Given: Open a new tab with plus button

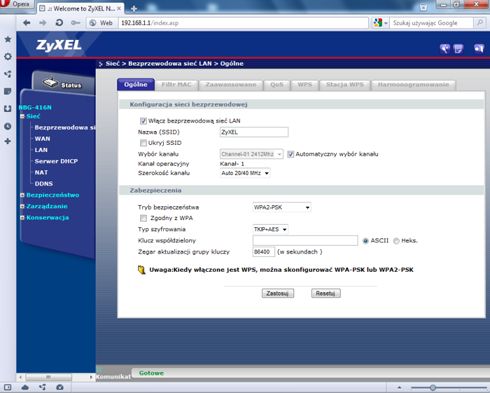Looking at the screenshot, I should pos(134,9).
